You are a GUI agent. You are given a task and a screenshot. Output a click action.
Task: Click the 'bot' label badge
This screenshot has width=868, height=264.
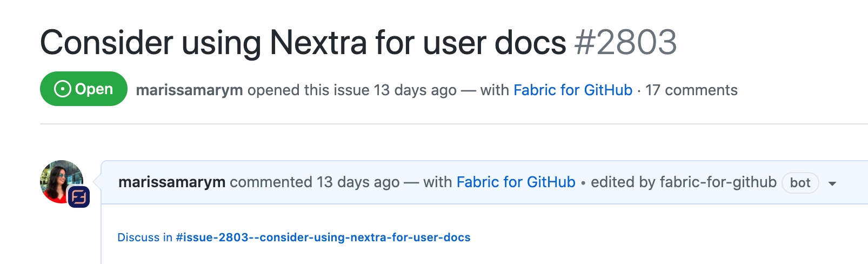tap(800, 183)
